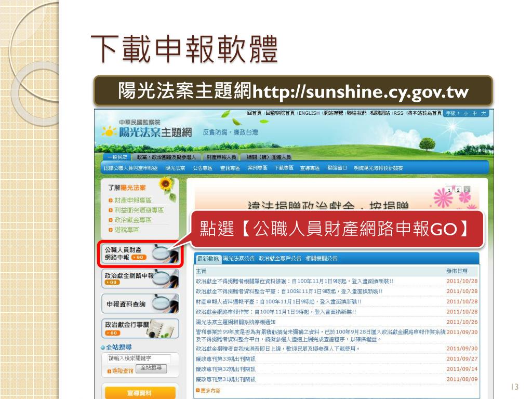Show banner slide 3

pyautogui.click(x=467, y=190)
